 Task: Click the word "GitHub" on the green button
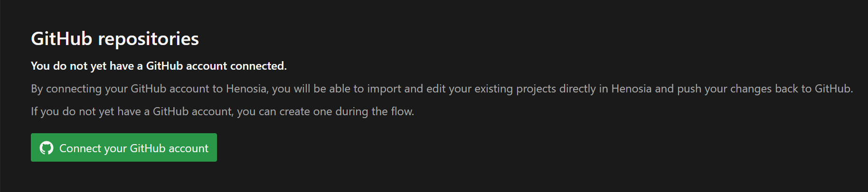coord(148,148)
